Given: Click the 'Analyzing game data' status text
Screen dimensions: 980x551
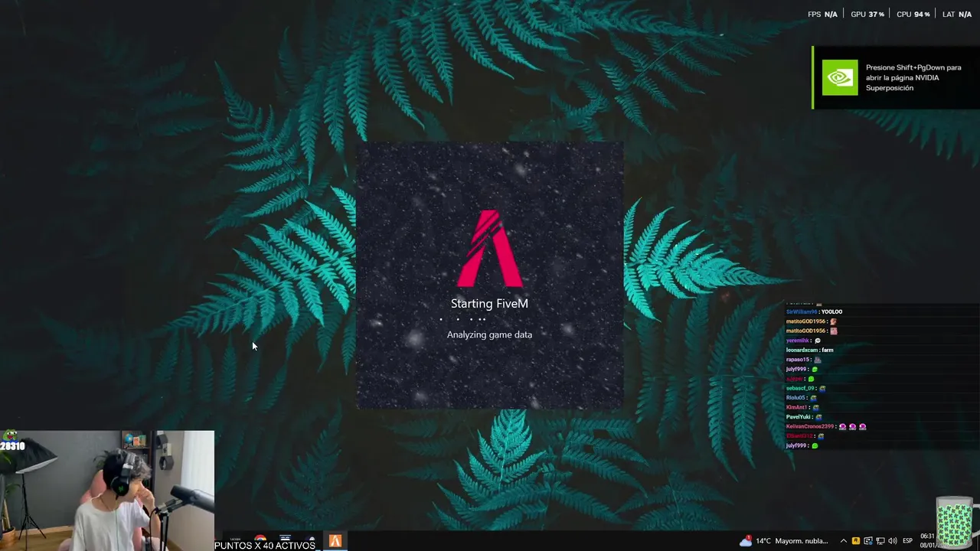Looking at the screenshot, I should [489, 334].
